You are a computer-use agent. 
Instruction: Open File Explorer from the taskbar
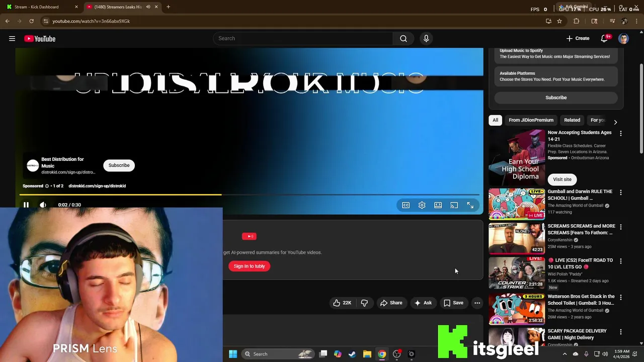[x=367, y=354]
